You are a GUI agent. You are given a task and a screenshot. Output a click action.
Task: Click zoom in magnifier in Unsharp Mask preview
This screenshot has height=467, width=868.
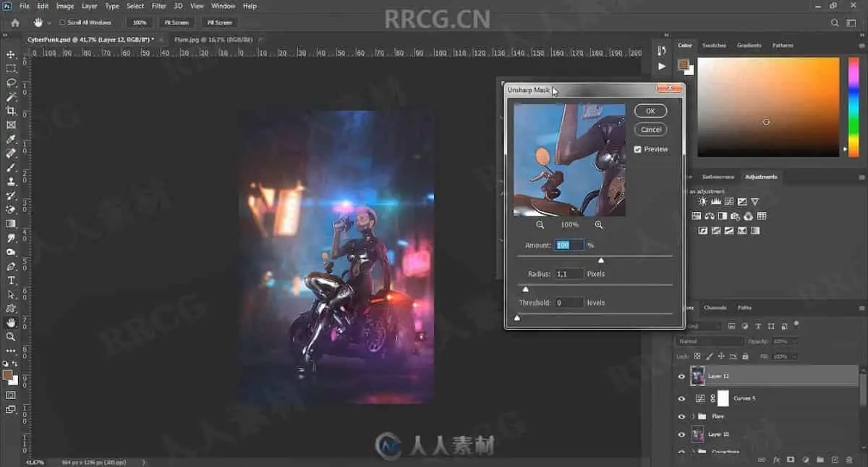coord(598,224)
